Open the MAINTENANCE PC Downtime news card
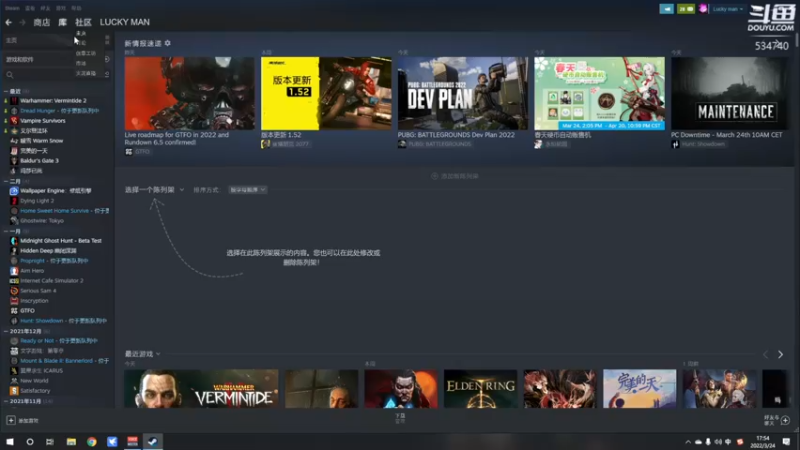This screenshot has height=450, width=800. (x=730, y=103)
